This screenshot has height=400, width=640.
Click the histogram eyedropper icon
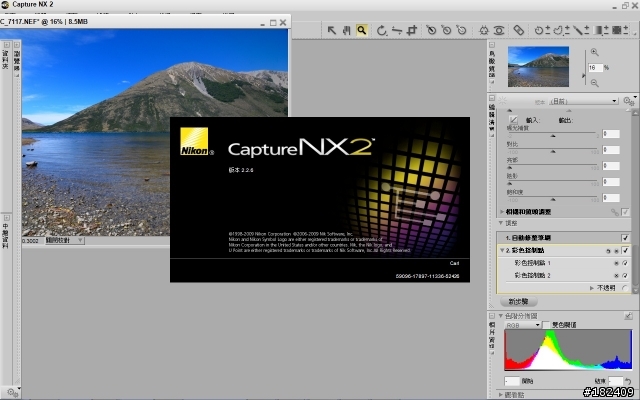628,316
